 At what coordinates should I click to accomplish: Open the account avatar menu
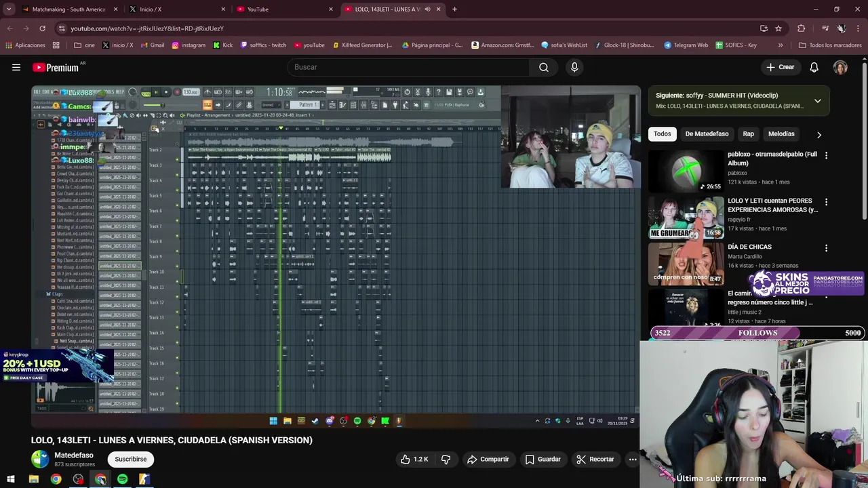[840, 67]
